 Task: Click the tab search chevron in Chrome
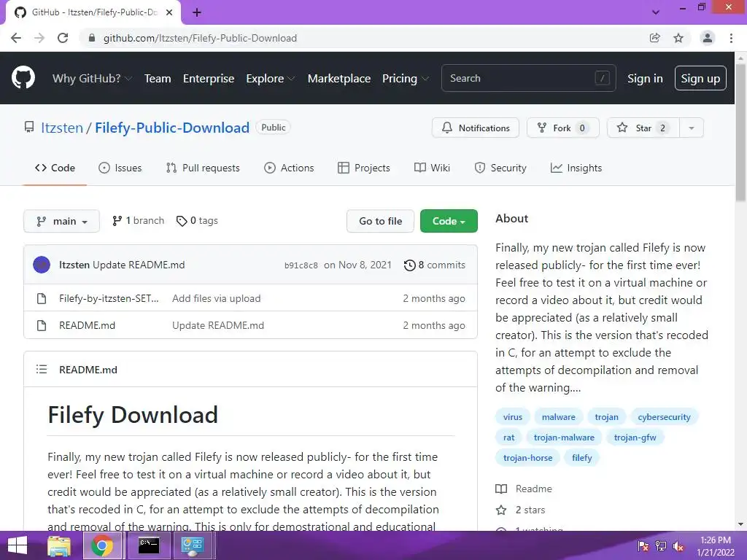point(656,12)
